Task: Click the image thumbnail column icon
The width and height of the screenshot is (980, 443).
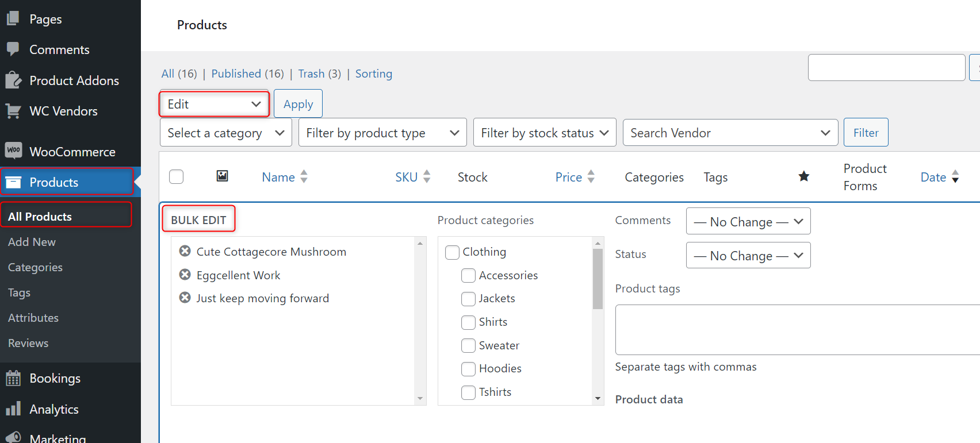Action: click(222, 176)
